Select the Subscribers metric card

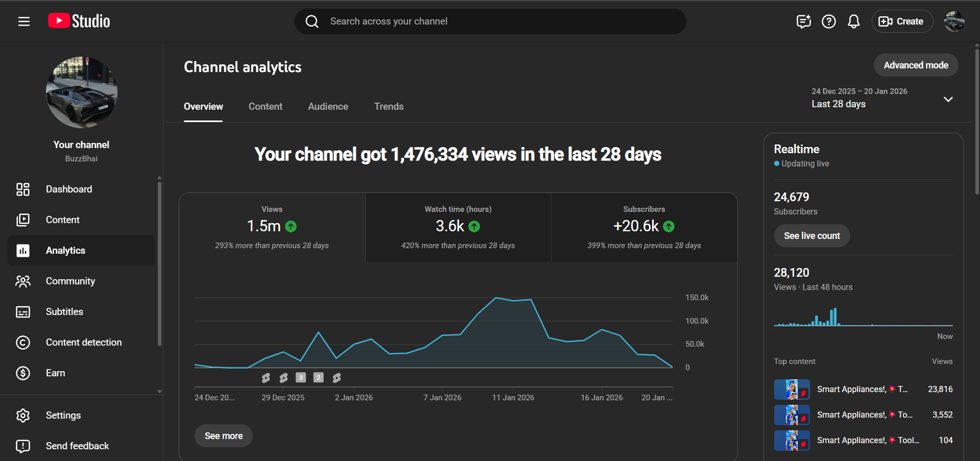click(x=644, y=227)
